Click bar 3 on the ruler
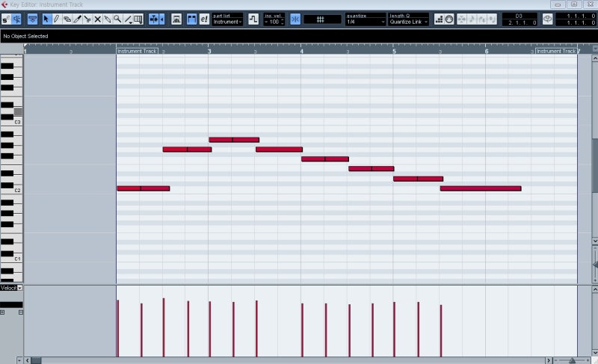This screenshot has height=364, width=598. tap(209, 51)
